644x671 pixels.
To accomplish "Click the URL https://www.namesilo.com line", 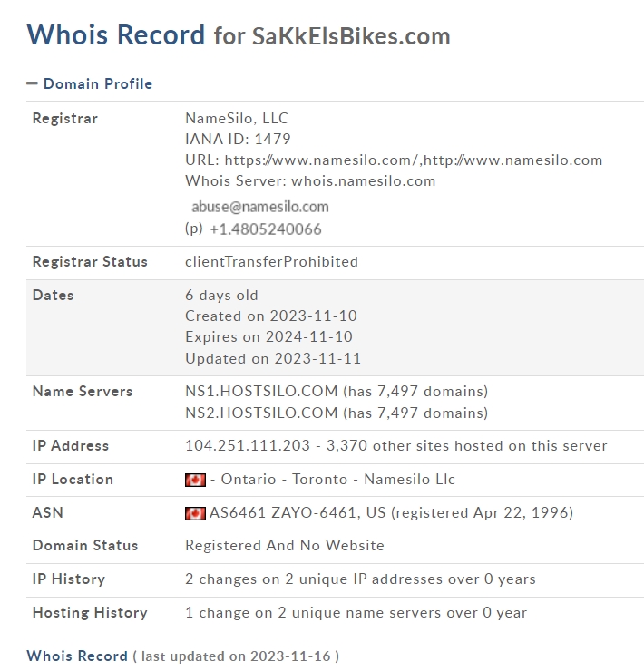I will point(394,160).
